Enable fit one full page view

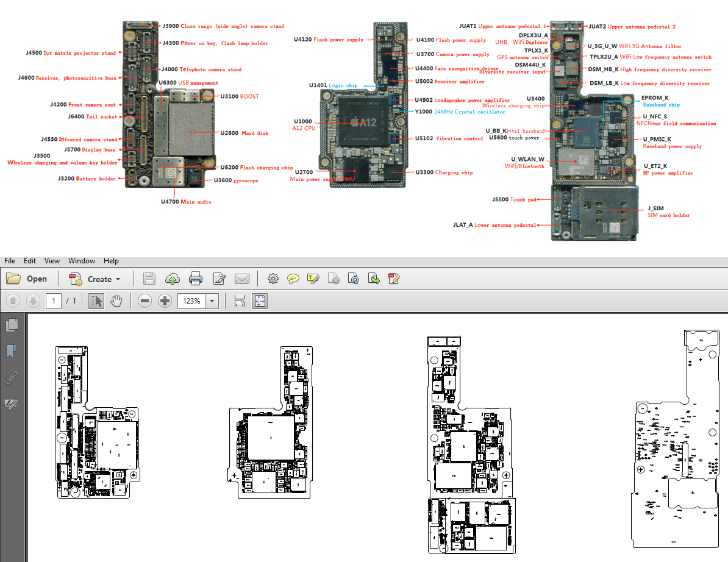tap(260, 301)
